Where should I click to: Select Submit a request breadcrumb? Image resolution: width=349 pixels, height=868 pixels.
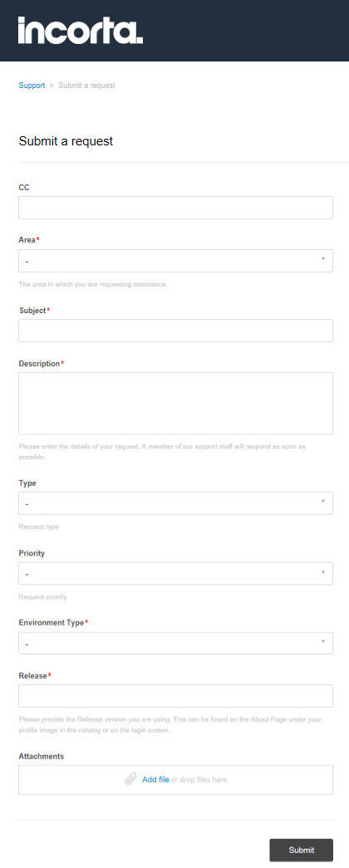click(87, 86)
